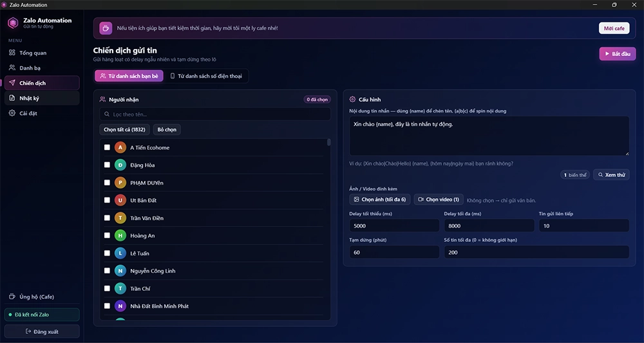Click the Mời cafe button
Screen dimensions: 644x343
click(614, 28)
